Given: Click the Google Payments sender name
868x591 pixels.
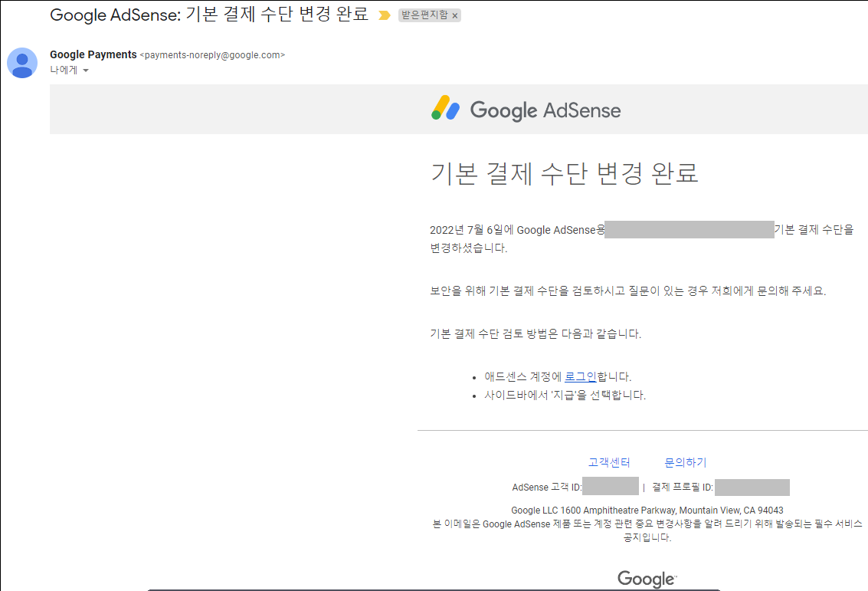Looking at the screenshot, I should 93,54.
